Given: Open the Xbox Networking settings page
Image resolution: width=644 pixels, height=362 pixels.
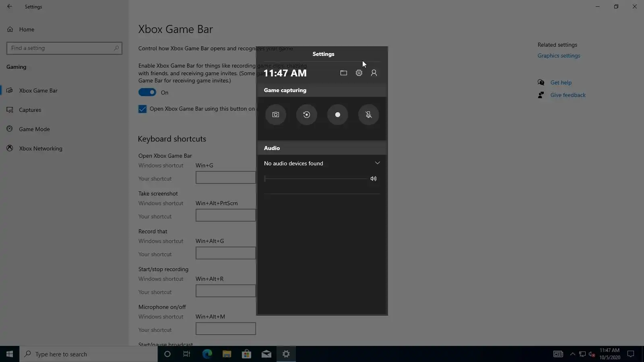Looking at the screenshot, I should (x=41, y=148).
